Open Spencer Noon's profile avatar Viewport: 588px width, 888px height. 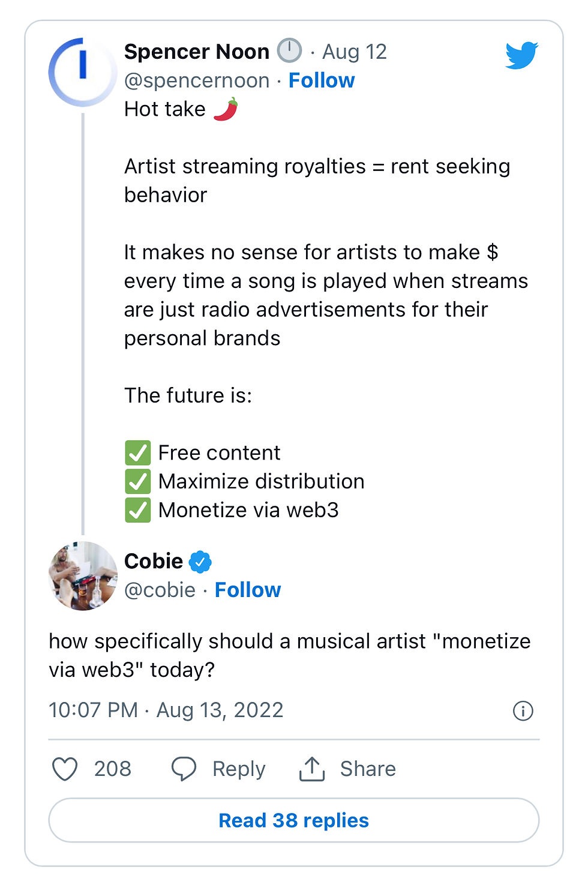point(82,72)
